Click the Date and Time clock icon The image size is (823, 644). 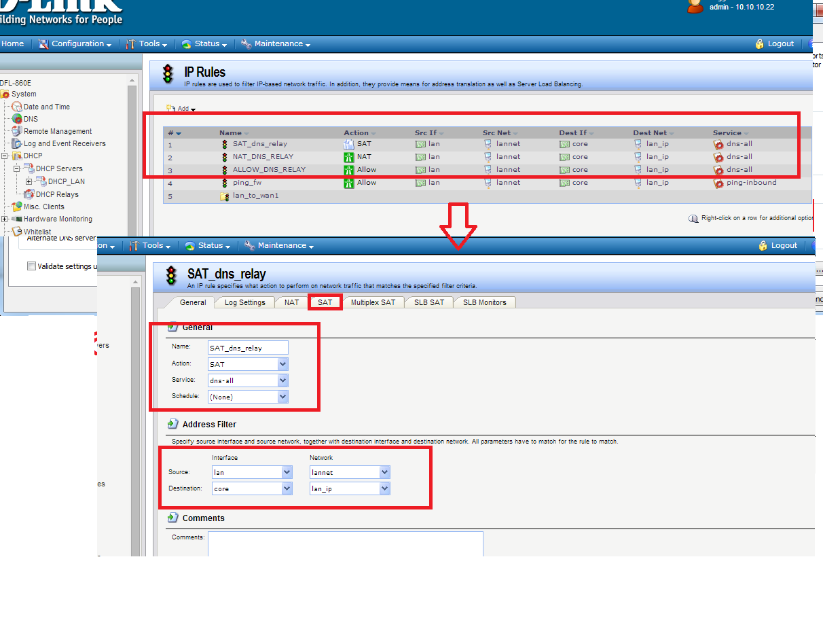coord(17,107)
